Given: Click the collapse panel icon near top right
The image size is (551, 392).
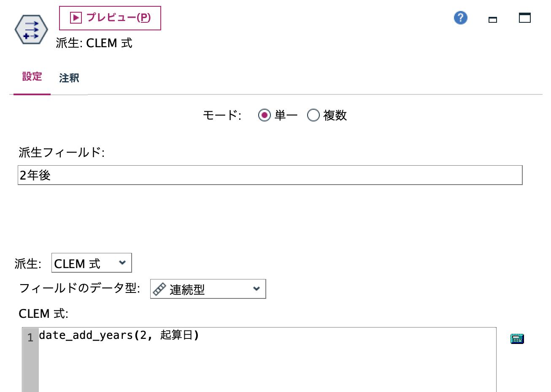Looking at the screenshot, I should point(493,19).
